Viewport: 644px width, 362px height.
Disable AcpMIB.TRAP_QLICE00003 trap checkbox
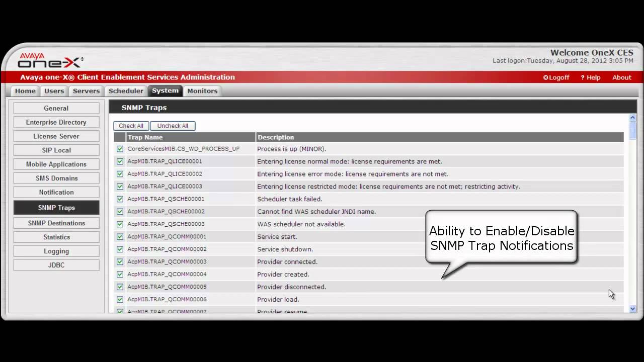pyautogui.click(x=120, y=187)
